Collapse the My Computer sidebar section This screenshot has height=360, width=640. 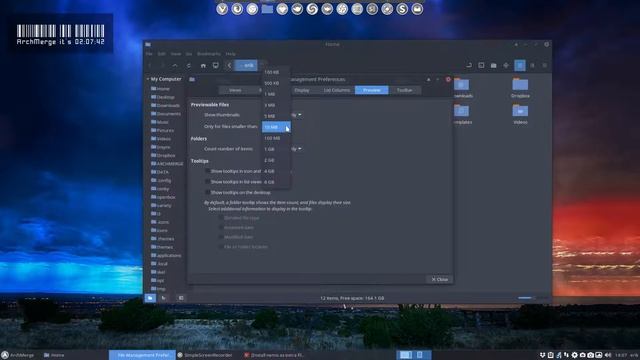click(x=148, y=79)
